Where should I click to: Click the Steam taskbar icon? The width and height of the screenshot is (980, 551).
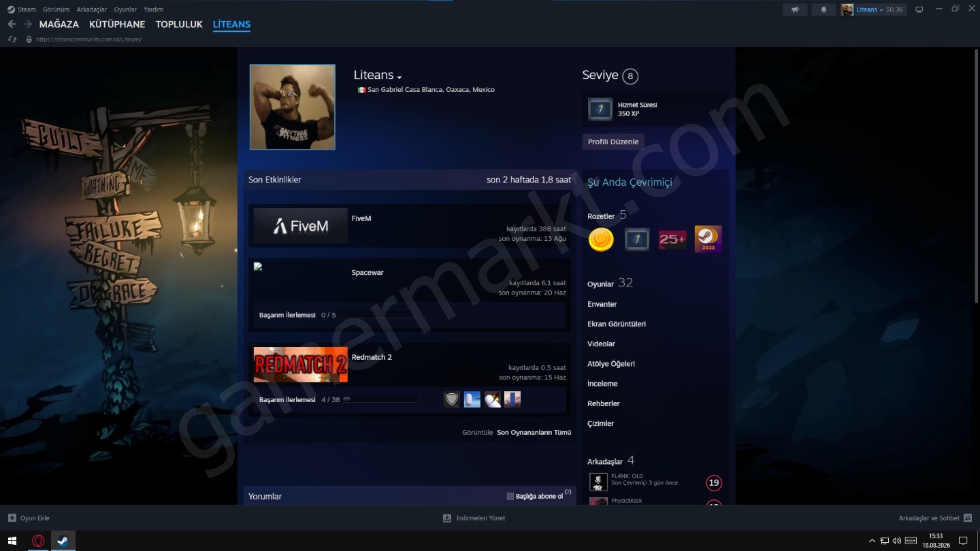tap(63, 541)
